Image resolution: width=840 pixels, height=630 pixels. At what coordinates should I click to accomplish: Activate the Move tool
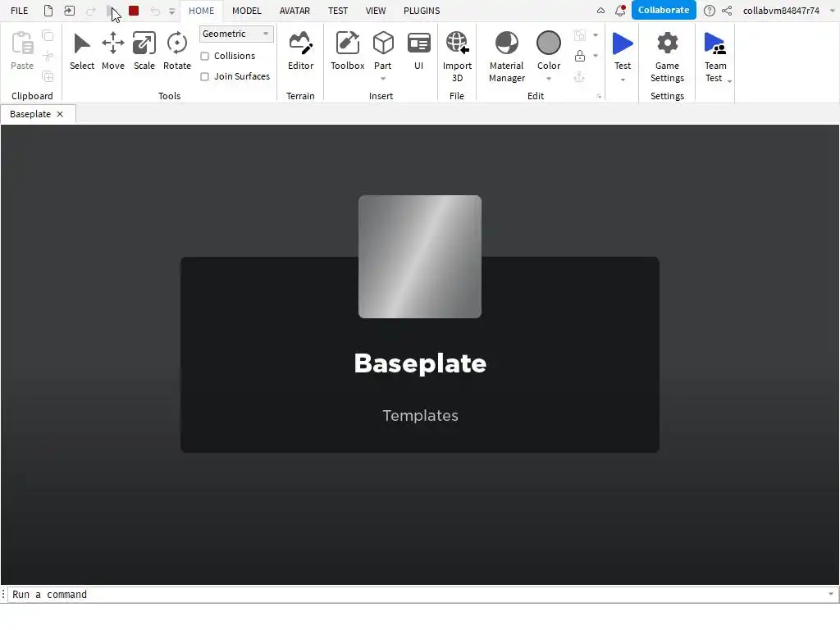pos(113,51)
